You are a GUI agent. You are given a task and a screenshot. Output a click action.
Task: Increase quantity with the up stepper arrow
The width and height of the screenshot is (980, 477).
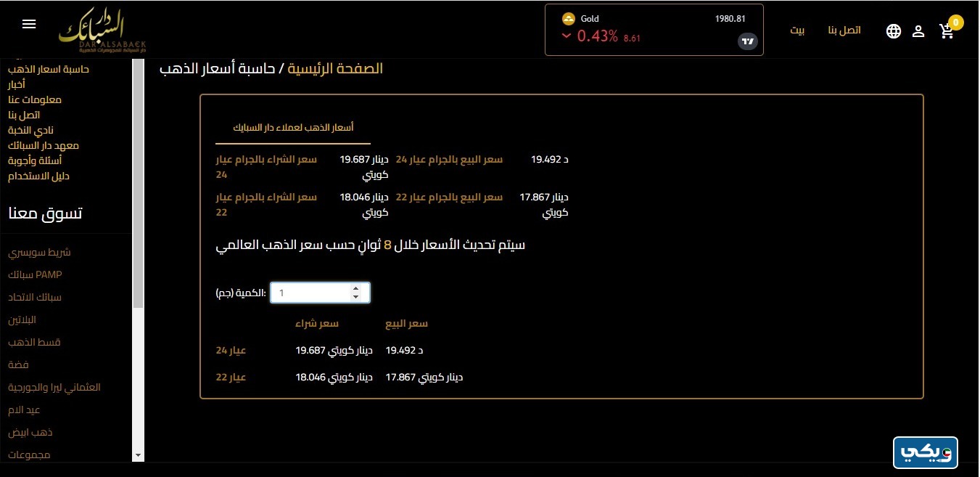pos(355,288)
